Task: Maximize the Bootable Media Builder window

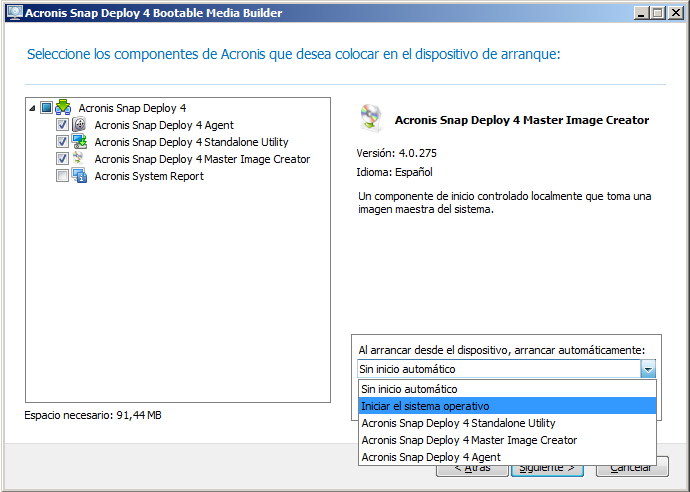Action: pyautogui.click(x=657, y=13)
